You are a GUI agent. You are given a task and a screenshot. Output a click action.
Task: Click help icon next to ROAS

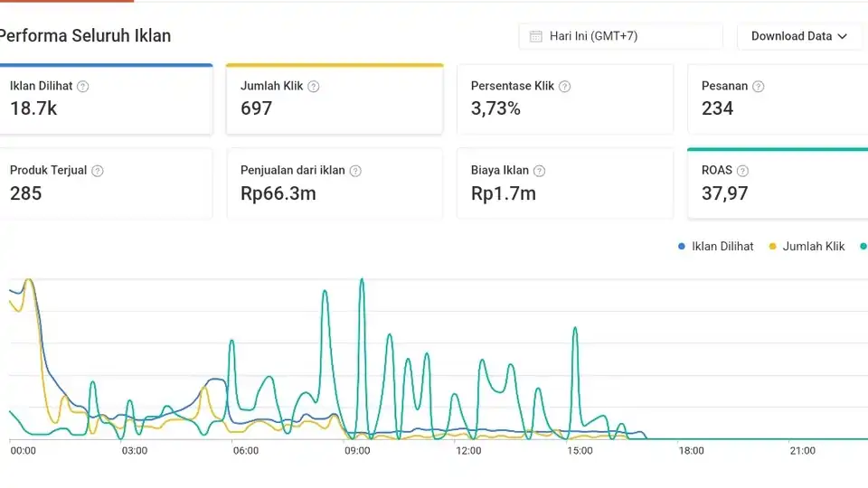pos(743,171)
